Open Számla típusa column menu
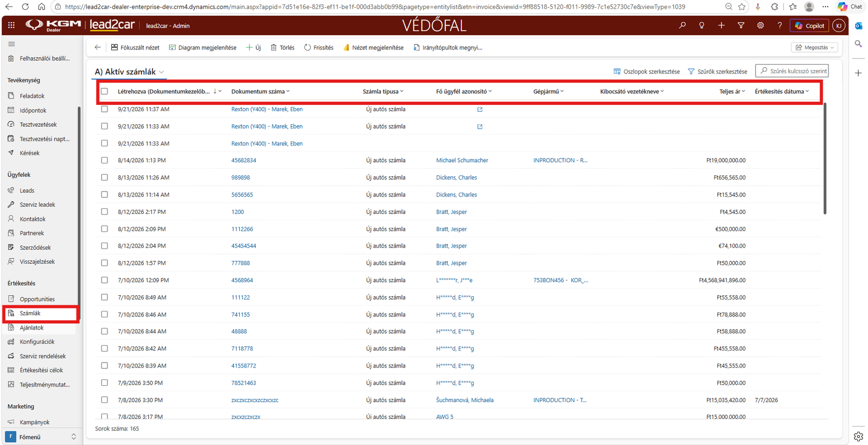Screen dimensions: 868x445 [383, 92]
